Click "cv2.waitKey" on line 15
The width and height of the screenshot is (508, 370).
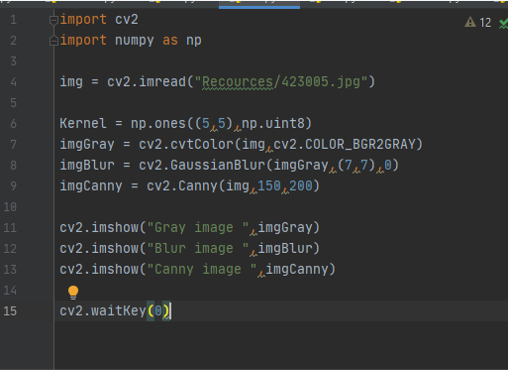(103, 311)
